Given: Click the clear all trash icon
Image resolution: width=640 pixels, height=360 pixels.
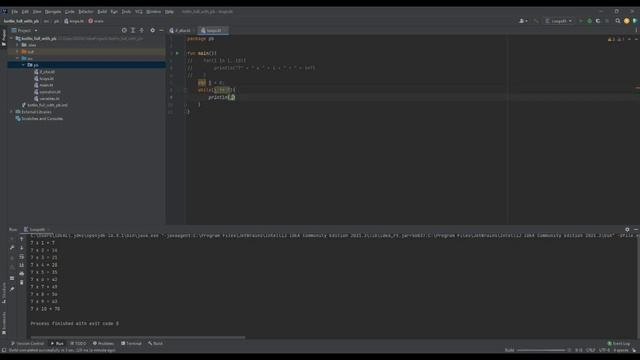Looking at the screenshot, I should [x=22, y=282].
